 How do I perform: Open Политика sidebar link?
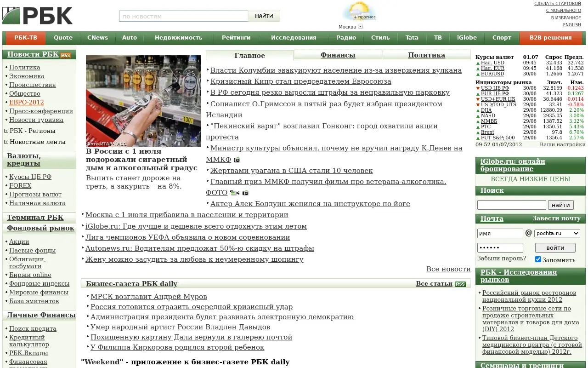(x=25, y=68)
